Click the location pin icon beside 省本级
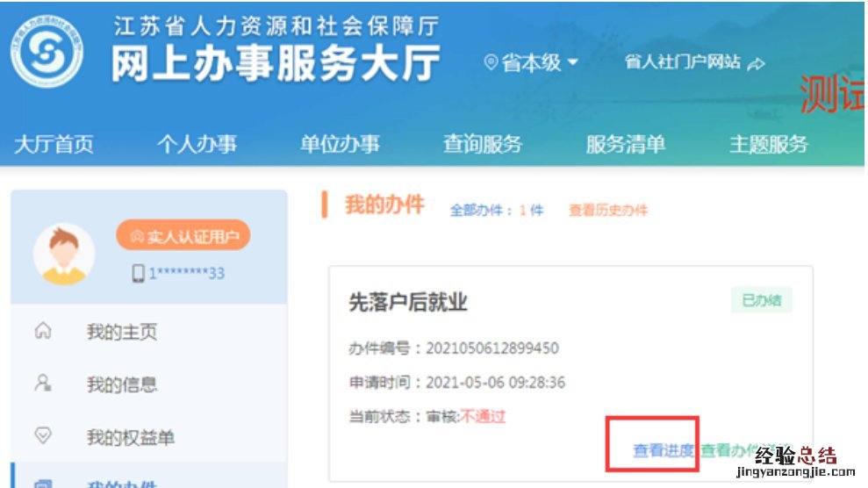The width and height of the screenshot is (868, 488). (491, 62)
